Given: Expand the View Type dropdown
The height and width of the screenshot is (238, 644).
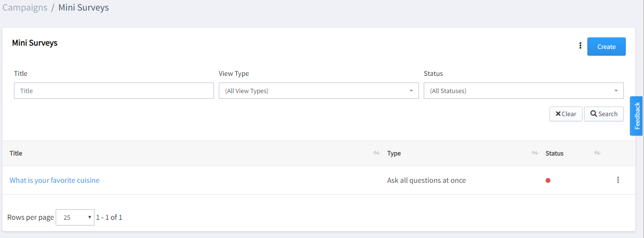Looking at the screenshot, I should [319, 91].
